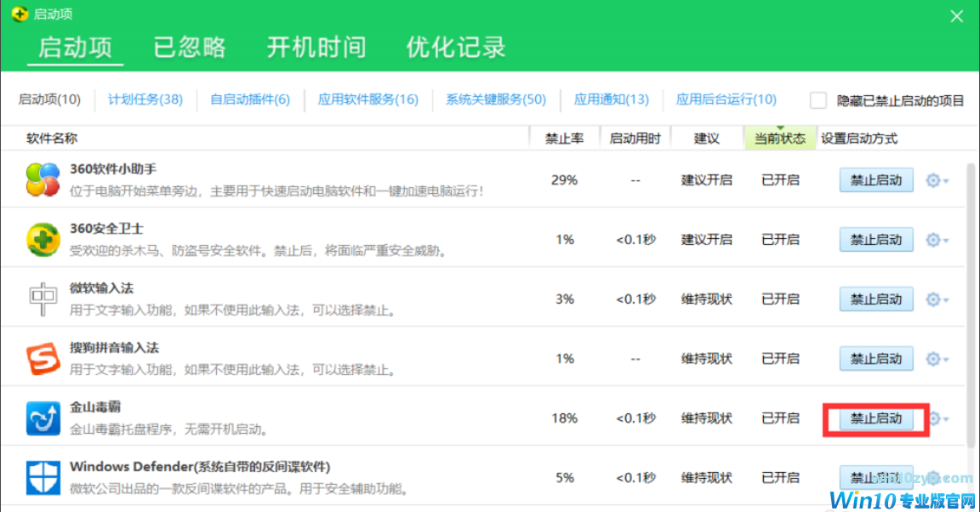
Task: Click the Windows Defender shield icon
Action: point(43,478)
